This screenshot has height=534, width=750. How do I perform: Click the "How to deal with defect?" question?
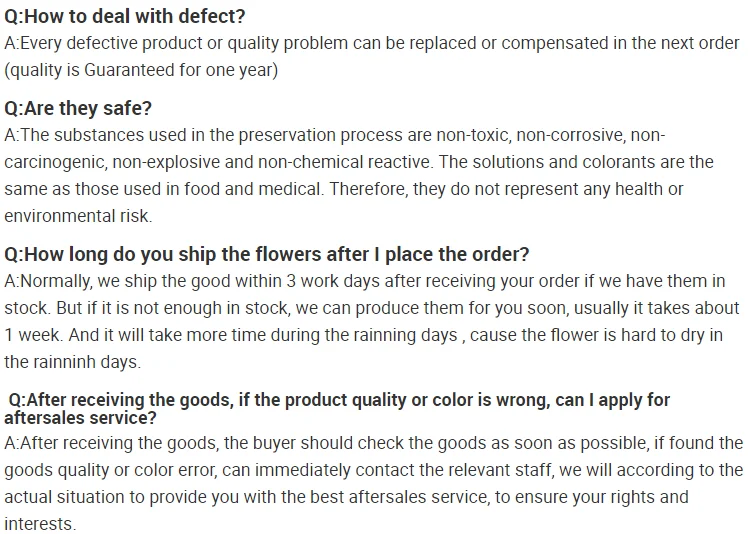pyautogui.click(x=125, y=17)
